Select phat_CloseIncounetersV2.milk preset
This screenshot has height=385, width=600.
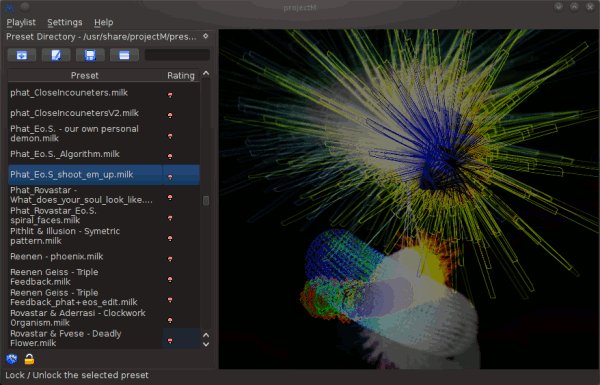point(85,113)
